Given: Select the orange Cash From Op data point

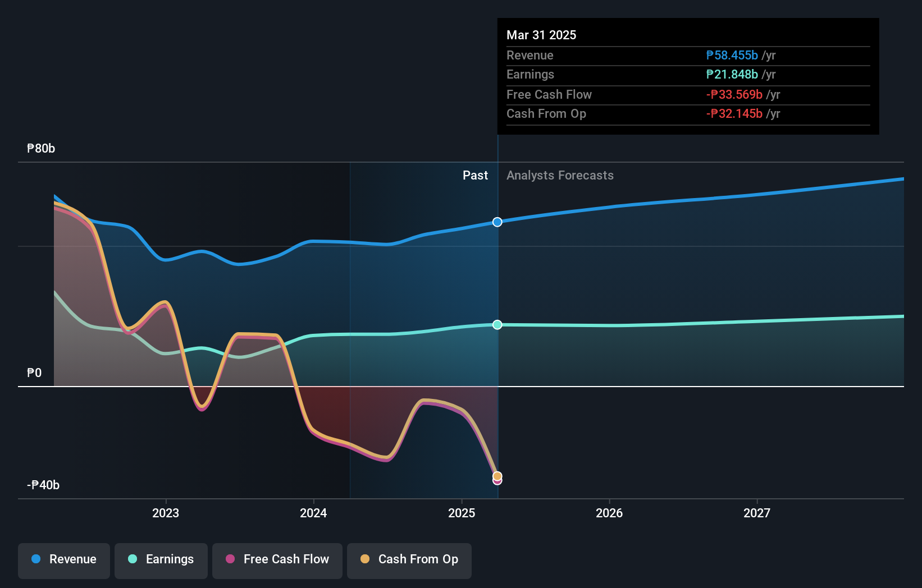Looking at the screenshot, I should pos(497,476).
